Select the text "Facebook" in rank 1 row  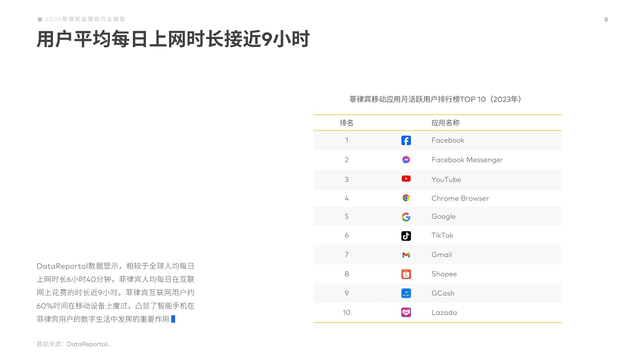tap(448, 140)
